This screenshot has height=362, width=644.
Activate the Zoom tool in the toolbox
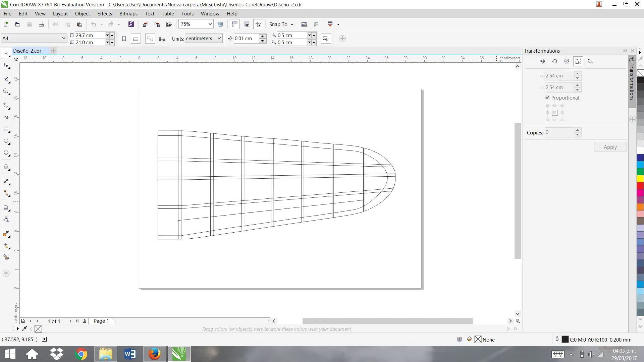pyautogui.click(x=6, y=91)
